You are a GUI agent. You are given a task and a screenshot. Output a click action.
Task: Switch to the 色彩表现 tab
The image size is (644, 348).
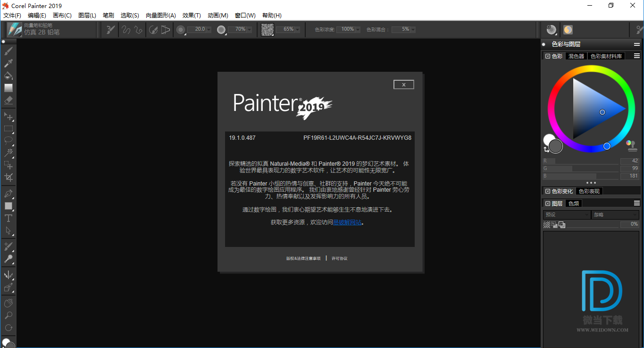pos(589,191)
